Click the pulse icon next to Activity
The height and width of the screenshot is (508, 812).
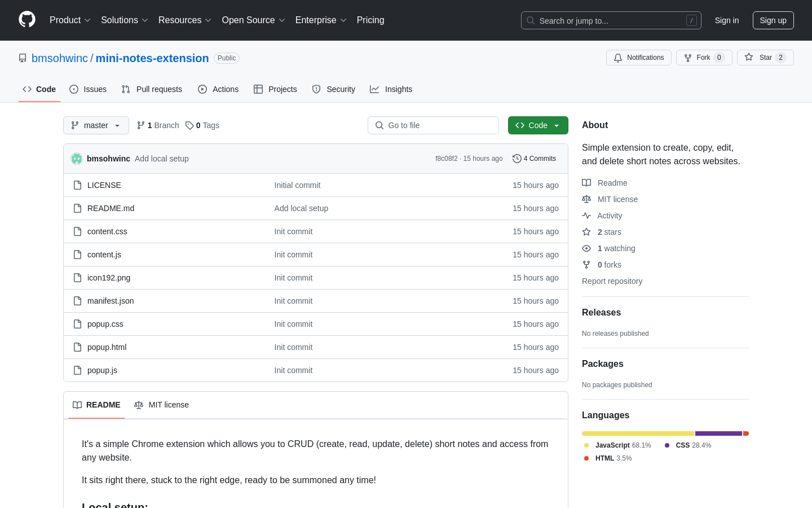tap(586, 216)
